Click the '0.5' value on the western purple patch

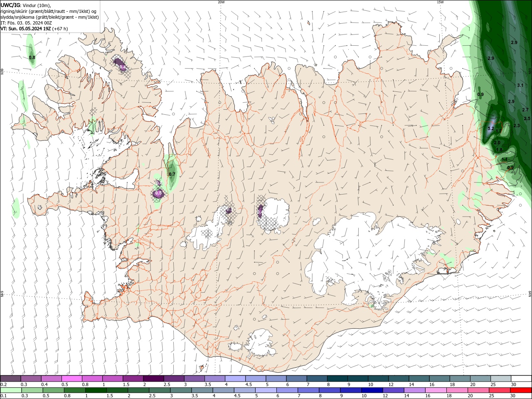point(158,193)
